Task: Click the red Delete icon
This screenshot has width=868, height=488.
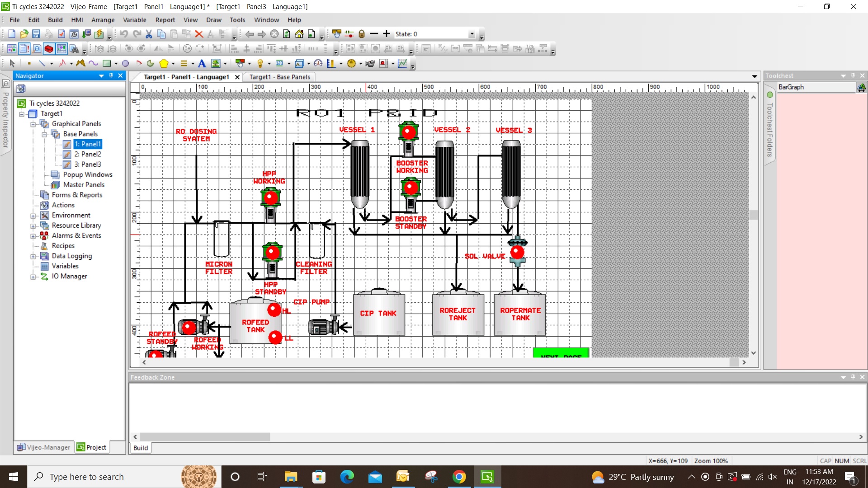Action: click(x=198, y=34)
